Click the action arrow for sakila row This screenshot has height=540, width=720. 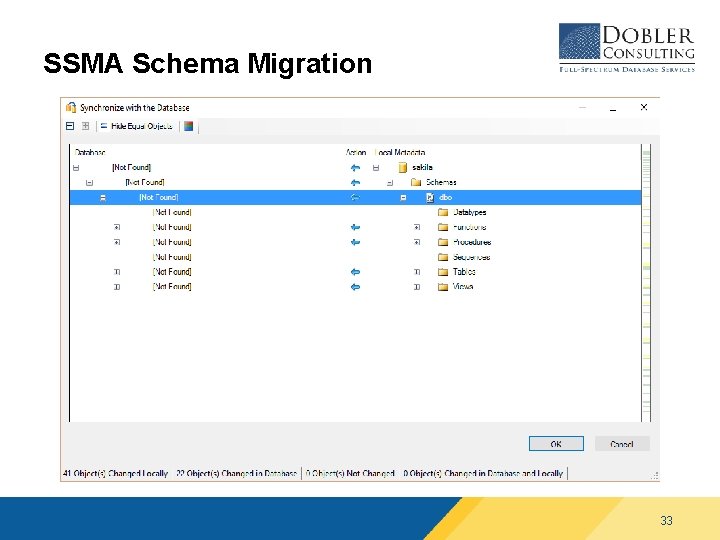(x=355, y=168)
